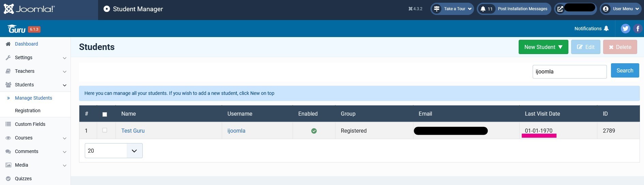Viewport: 644px width, 185px height.
Task: Click the Enabled column header
Action: point(308,114)
